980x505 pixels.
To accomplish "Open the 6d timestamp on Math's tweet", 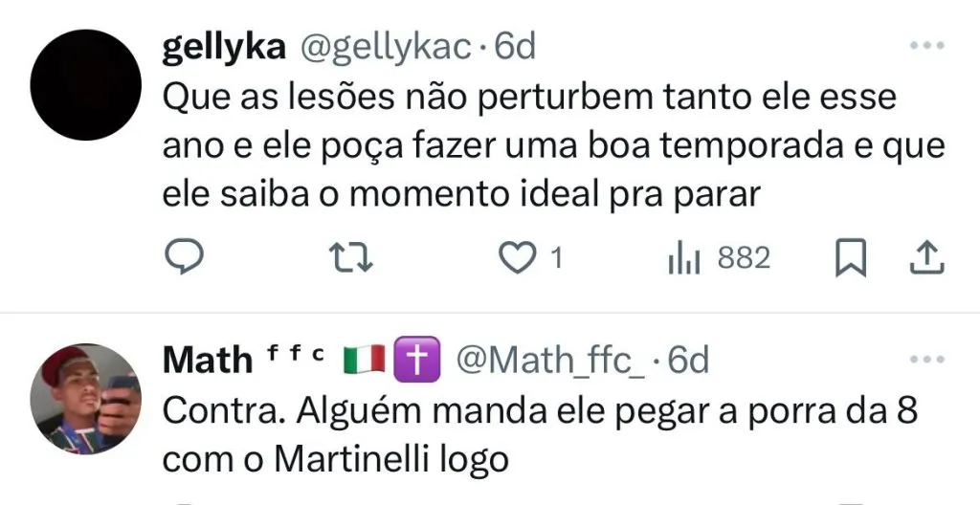I will [x=688, y=361].
